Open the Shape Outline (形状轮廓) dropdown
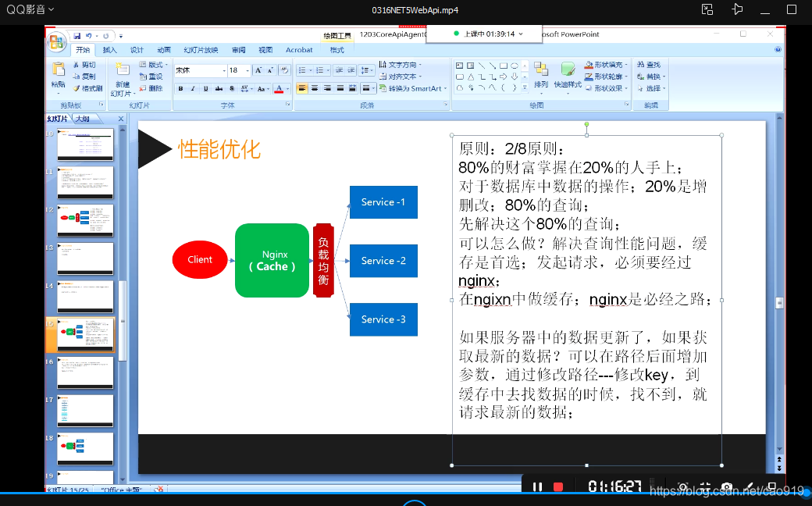The height and width of the screenshot is (506, 812). 607,77
